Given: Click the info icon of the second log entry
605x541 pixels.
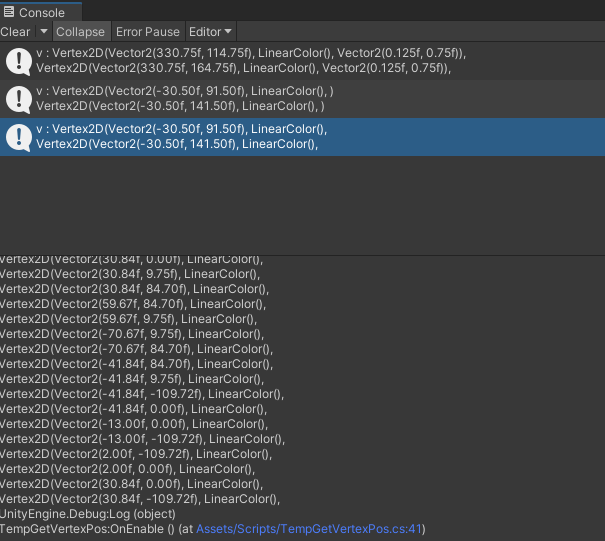Looking at the screenshot, I should click(18, 99).
